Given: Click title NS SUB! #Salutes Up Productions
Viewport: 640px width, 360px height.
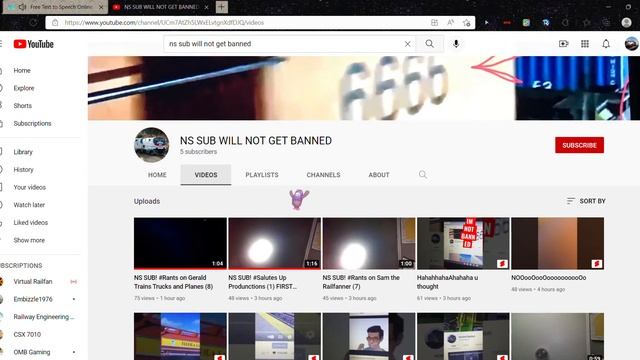Looking at the screenshot, I should coord(262,282).
